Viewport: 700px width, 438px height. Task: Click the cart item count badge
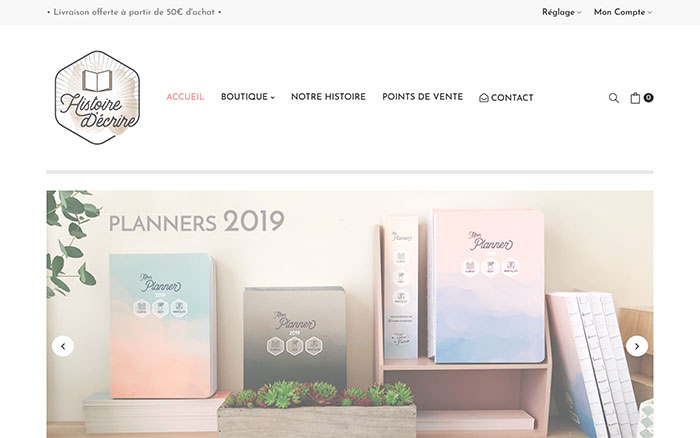[648, 97]
